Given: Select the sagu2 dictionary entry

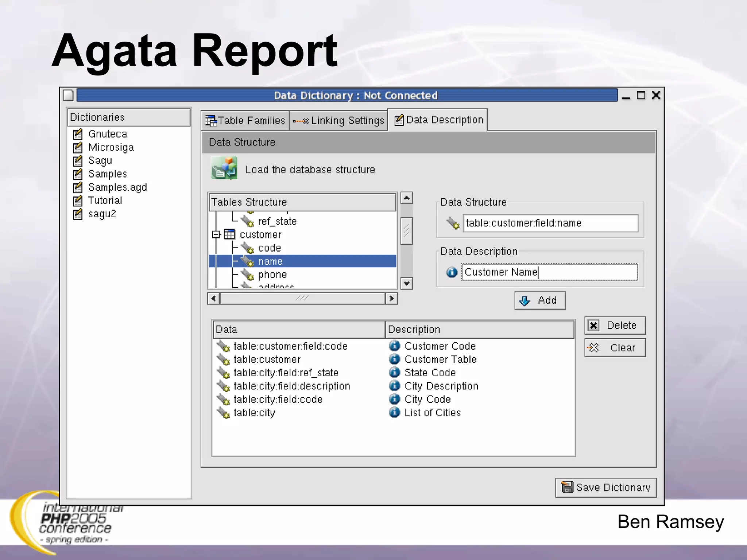Looking at the screenshot, I should (102, 214).
